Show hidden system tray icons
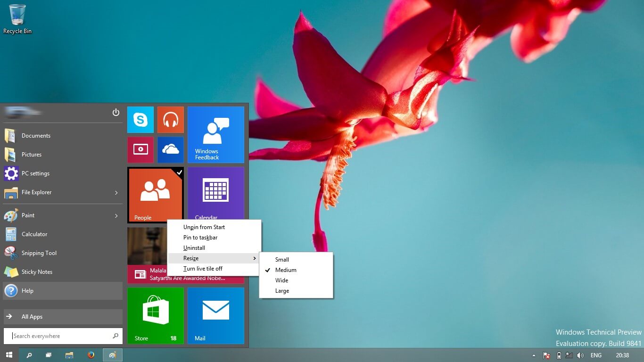Viewport: 644px width, 362px height. (534, 355)
